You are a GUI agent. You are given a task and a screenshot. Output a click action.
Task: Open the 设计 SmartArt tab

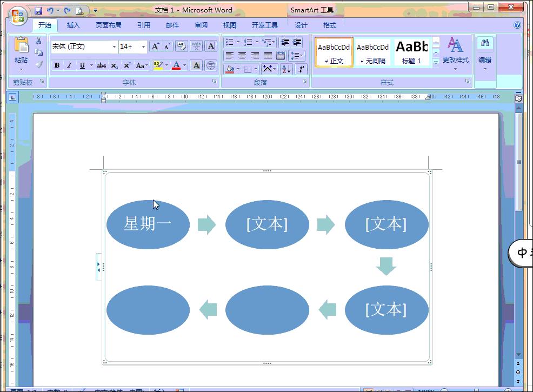(x=301, y=25)
